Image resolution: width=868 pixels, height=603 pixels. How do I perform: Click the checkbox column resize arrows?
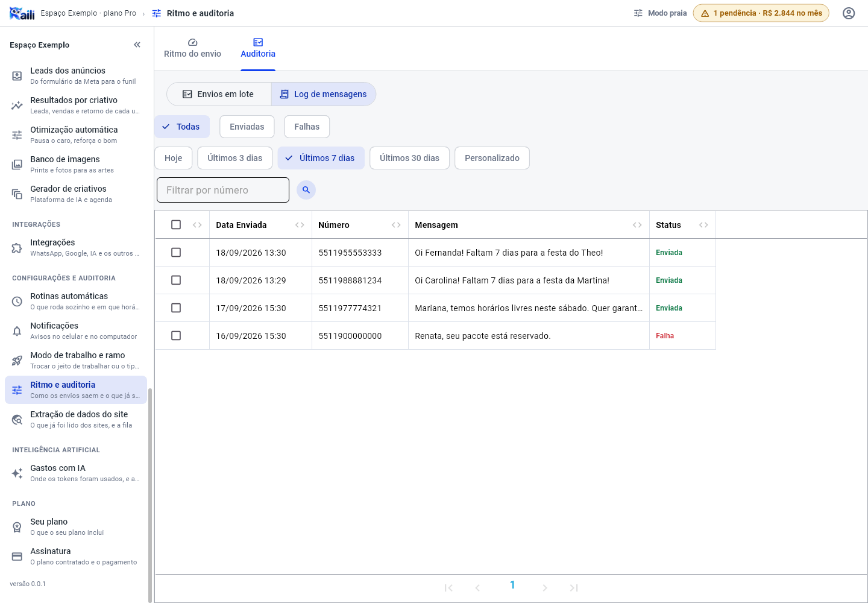tap(197, 225)
